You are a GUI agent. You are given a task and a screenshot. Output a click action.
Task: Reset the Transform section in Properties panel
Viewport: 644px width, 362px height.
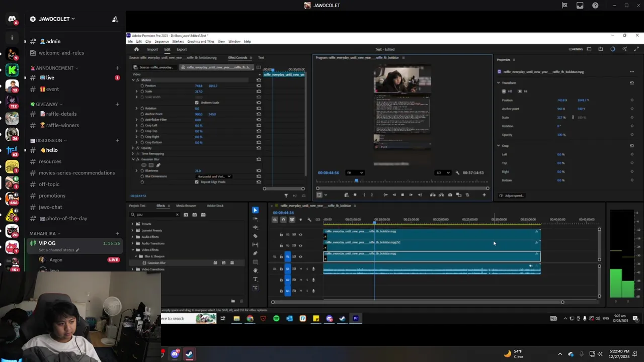tap(632, 83)
